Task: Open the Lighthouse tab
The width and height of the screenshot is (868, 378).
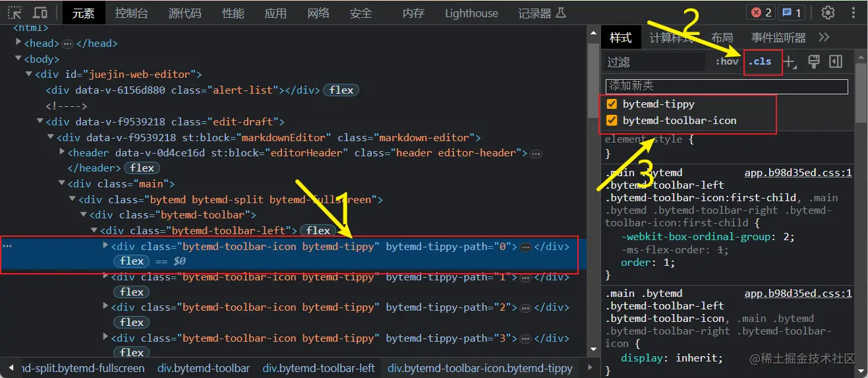Action: pyautogui.click(x=471, y=13)
